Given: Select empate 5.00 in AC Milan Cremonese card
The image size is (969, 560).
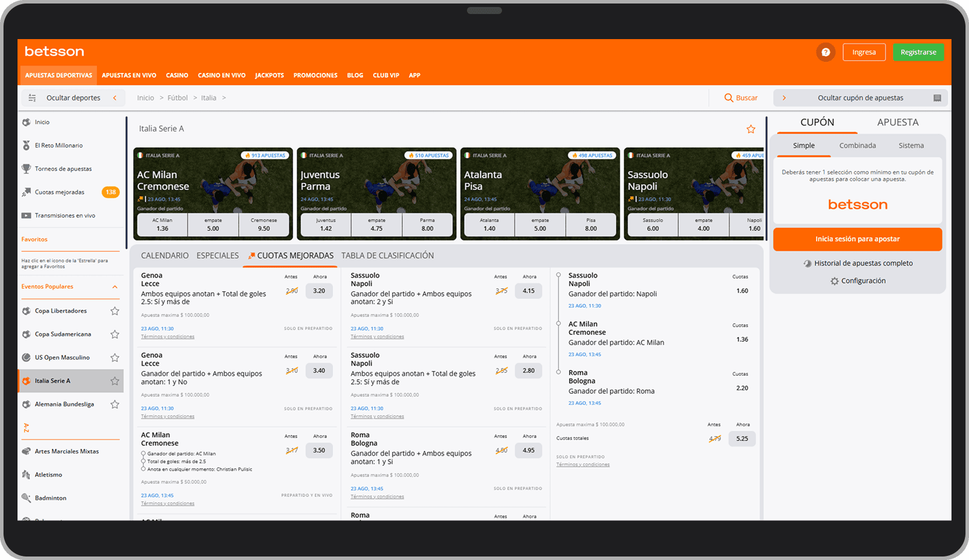Looking at the screenshot, I should tap(213, 225).
